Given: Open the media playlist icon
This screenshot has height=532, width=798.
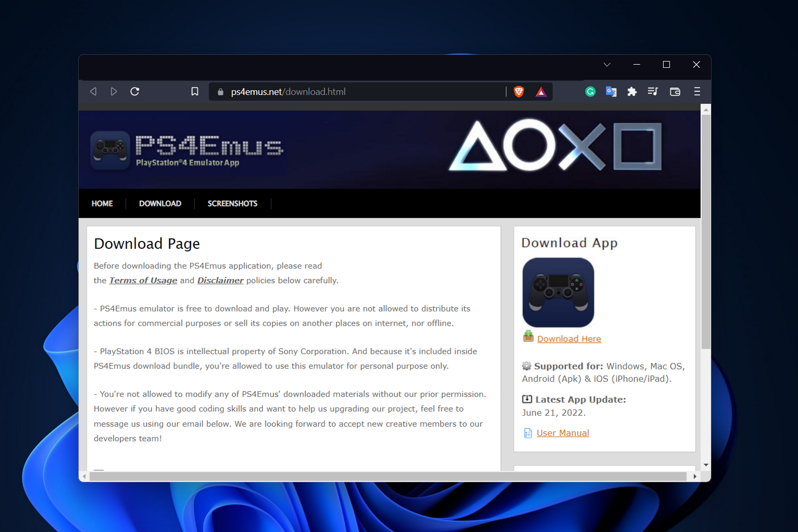Looking at the screenshot, I should 653,91.
